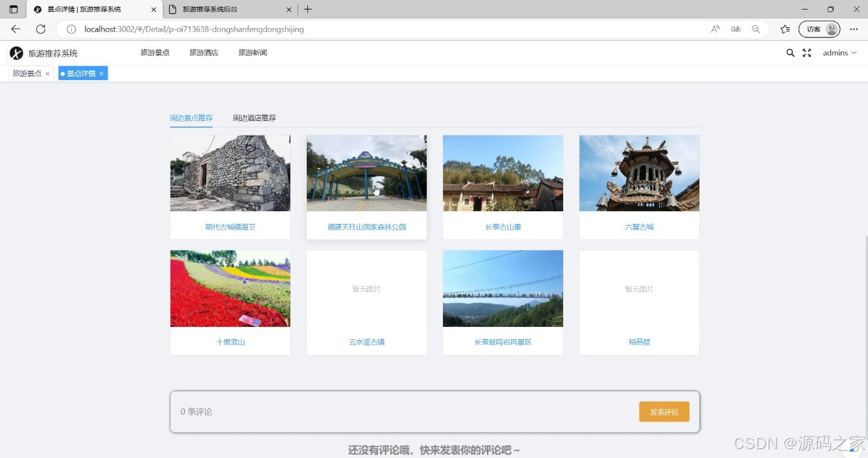Click the 旅游推荐系统 logo icon
Image resolution: width=868 pixels, height=458 pixels.
(x=15, y=53)
